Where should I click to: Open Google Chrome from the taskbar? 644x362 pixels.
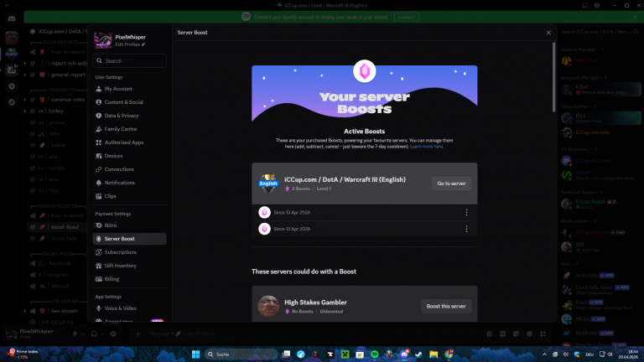449,354
